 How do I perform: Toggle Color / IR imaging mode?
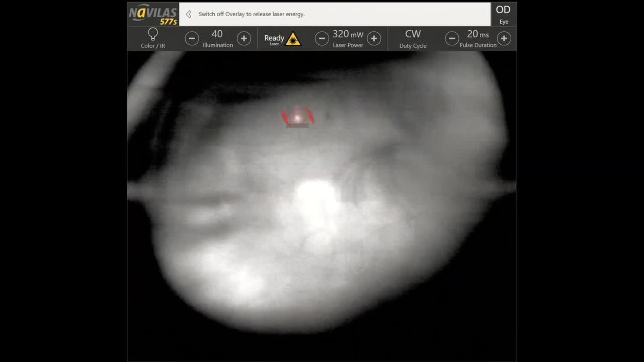[152, 38]
